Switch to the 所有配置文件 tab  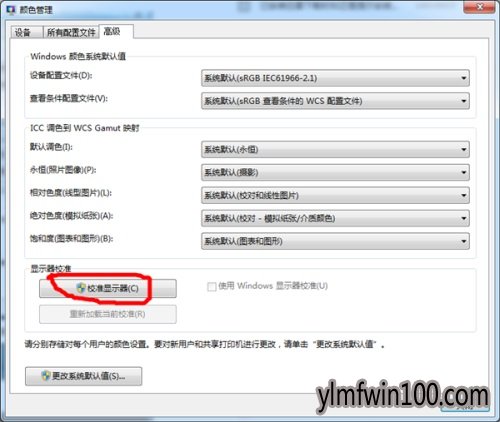[71, 32]
